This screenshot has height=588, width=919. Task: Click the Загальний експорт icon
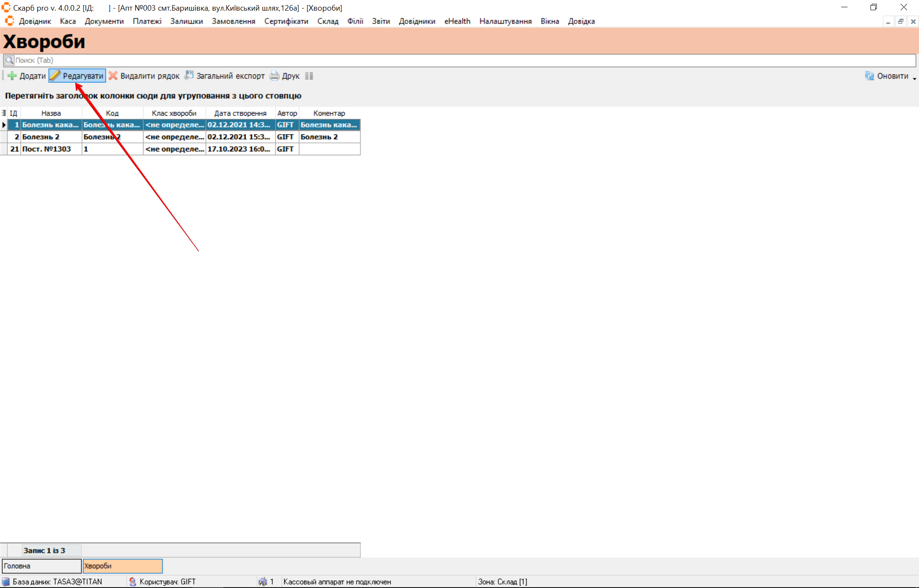(189, 76)
